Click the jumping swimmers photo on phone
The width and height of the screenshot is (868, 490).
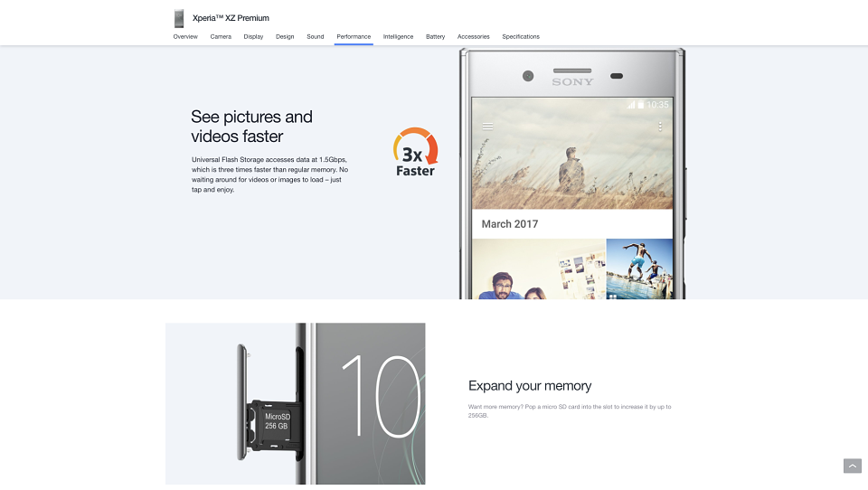[x=639, y=269]
